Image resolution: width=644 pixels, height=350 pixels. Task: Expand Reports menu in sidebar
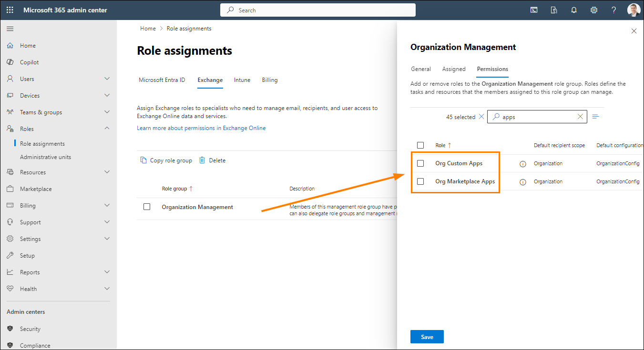107,272
